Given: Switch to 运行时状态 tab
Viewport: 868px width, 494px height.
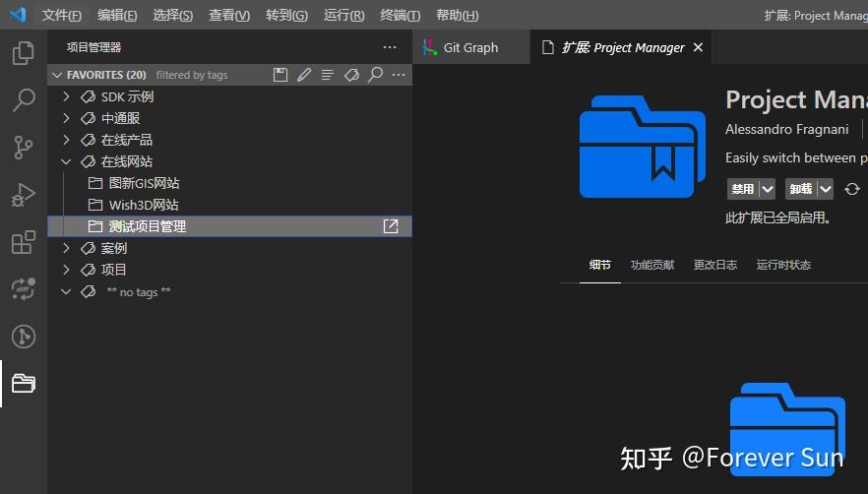Looking at the screenshot, I should 783,265.
